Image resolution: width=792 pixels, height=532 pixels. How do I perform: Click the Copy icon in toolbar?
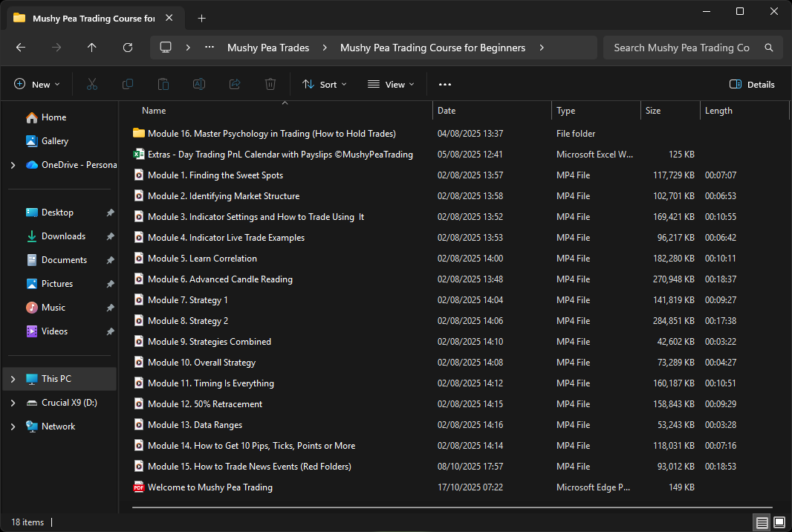coord(128,85)
